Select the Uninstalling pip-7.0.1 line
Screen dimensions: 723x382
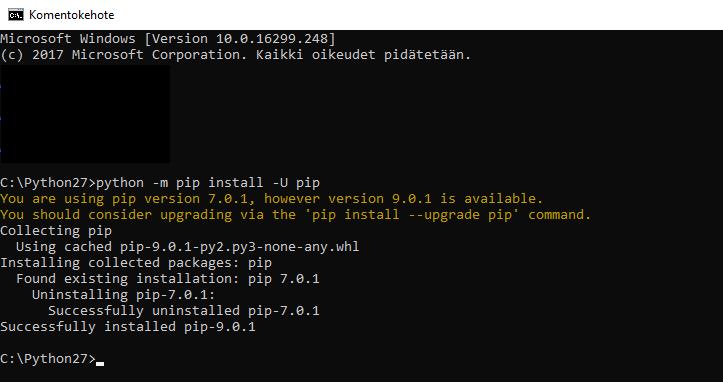point(124,295)
